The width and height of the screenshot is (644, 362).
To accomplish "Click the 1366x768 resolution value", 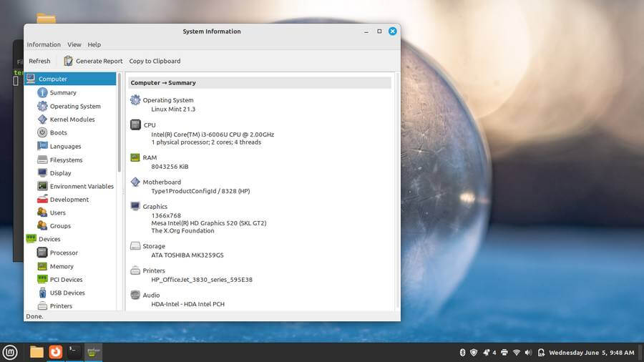I will coord(166,215).
